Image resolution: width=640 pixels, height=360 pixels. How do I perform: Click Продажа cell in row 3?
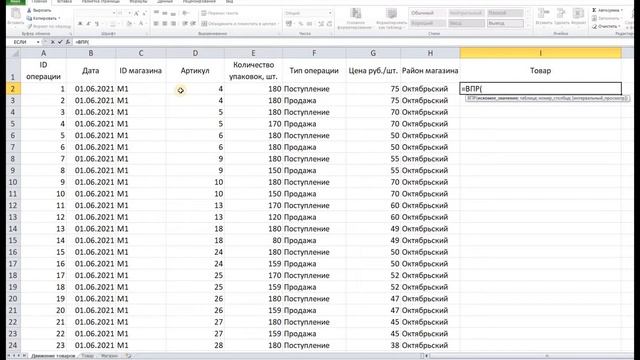pos(314,100)
